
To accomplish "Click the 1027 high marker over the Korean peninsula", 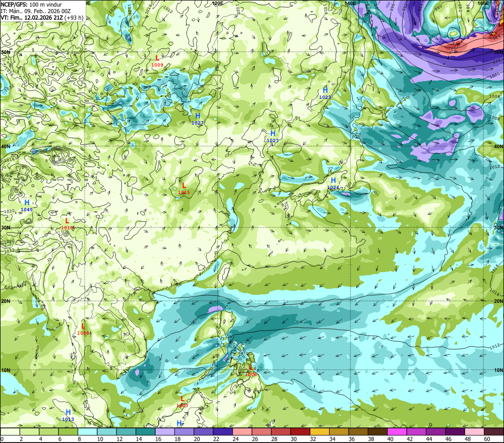I will 273,134.
